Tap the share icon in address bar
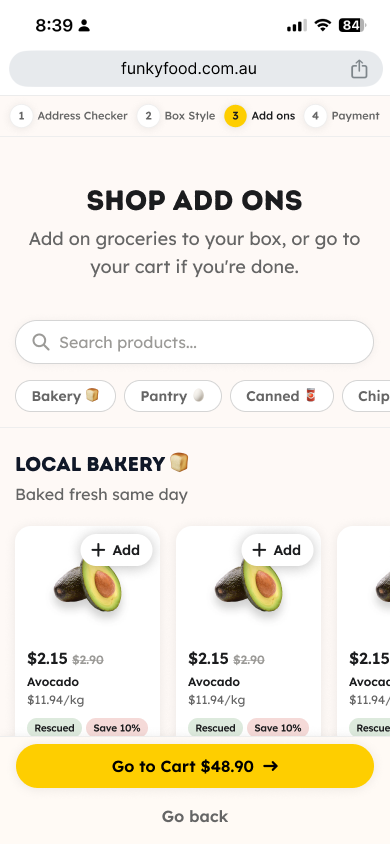Screen dimensions: 390x844 (359, 69)
